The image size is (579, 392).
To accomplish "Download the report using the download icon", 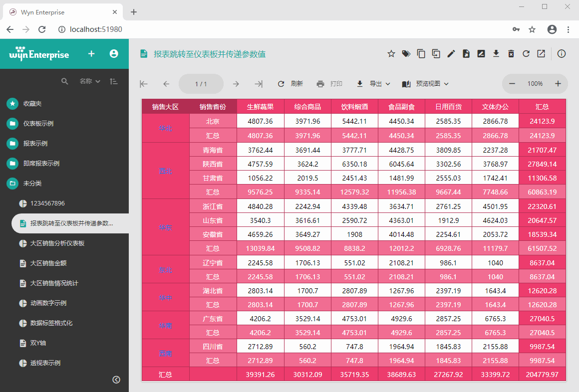I will pyautogui.click(x=496, y=54).
